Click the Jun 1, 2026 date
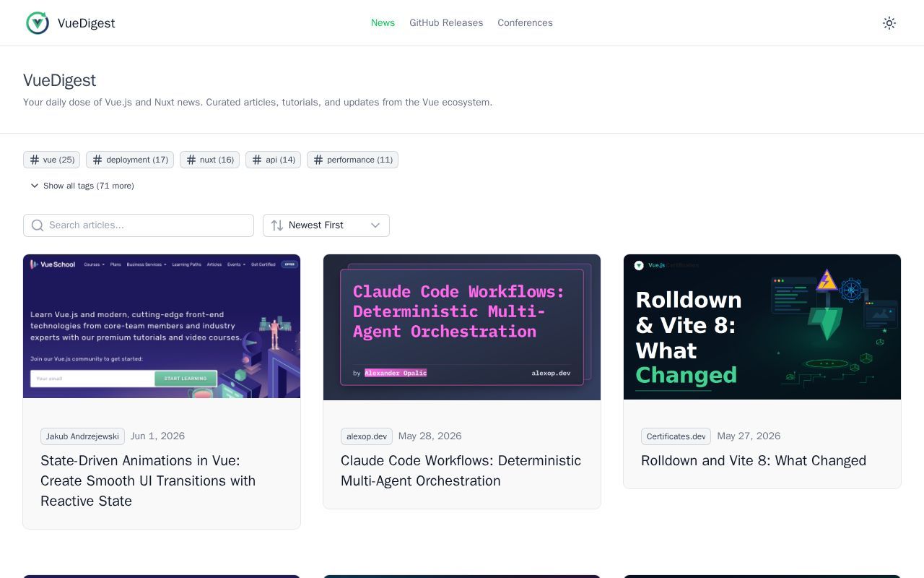 point(157,436)
